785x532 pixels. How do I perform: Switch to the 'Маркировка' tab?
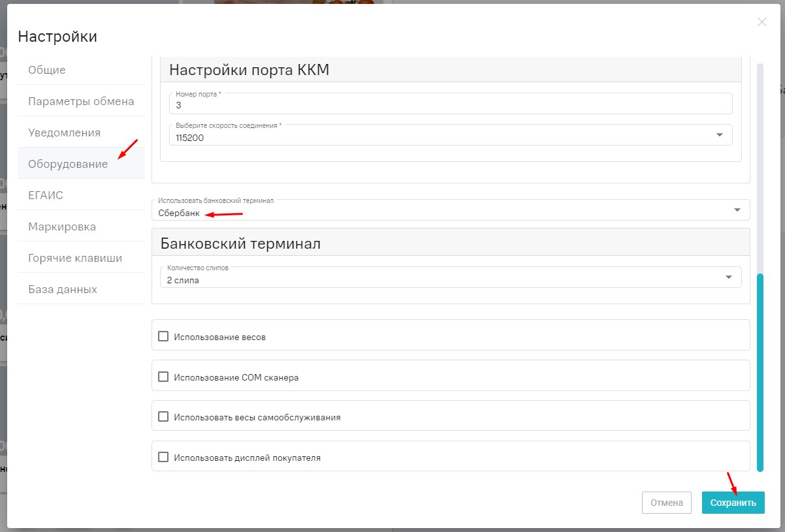62,227
